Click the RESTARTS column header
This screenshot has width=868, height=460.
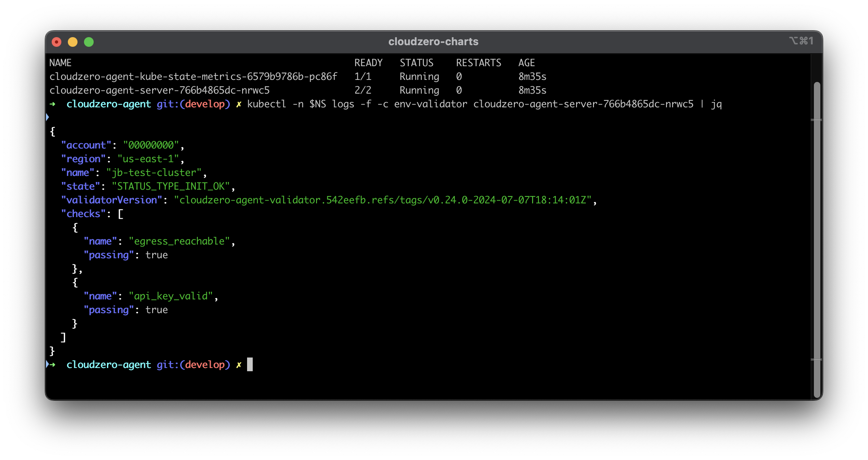tap(478, 63)
